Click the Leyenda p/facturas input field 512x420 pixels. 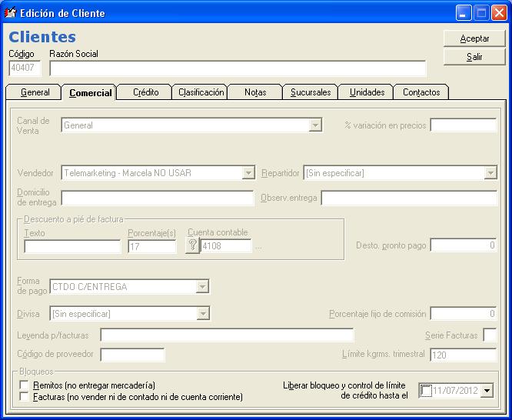click(x=227, y=335)
